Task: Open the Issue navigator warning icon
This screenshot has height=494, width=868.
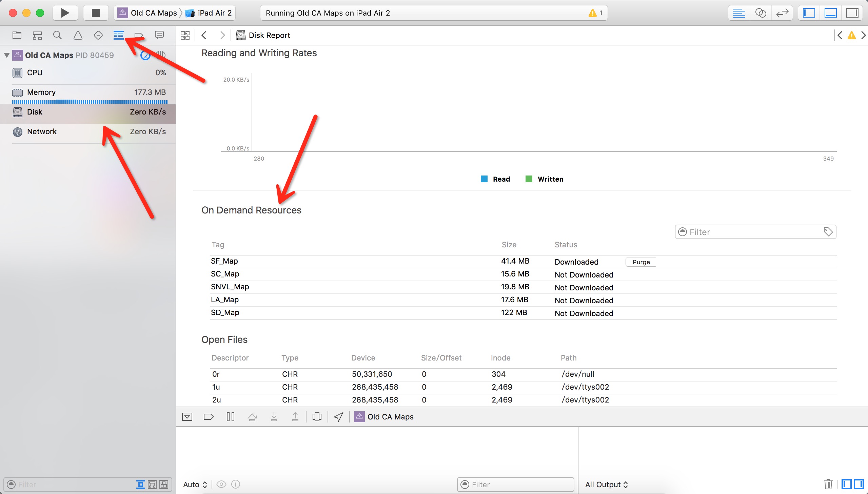Action: [78, 35]
